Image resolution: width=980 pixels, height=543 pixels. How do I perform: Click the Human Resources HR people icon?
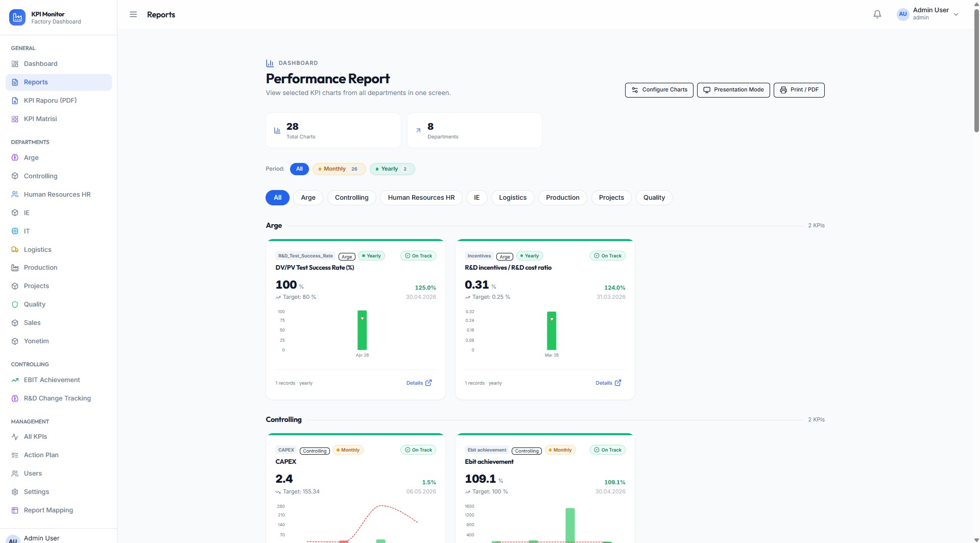click(15, 195)
